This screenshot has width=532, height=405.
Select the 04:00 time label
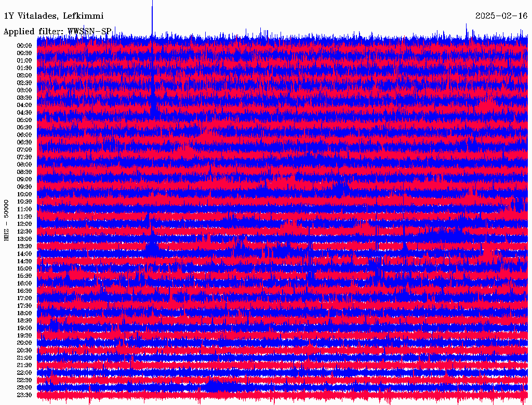point(24,105)
